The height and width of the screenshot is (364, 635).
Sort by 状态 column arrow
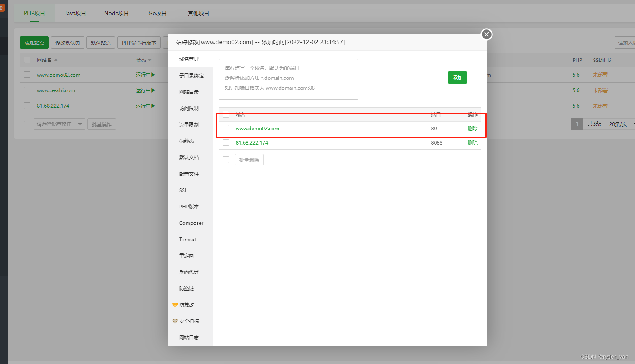pos(150,60)
